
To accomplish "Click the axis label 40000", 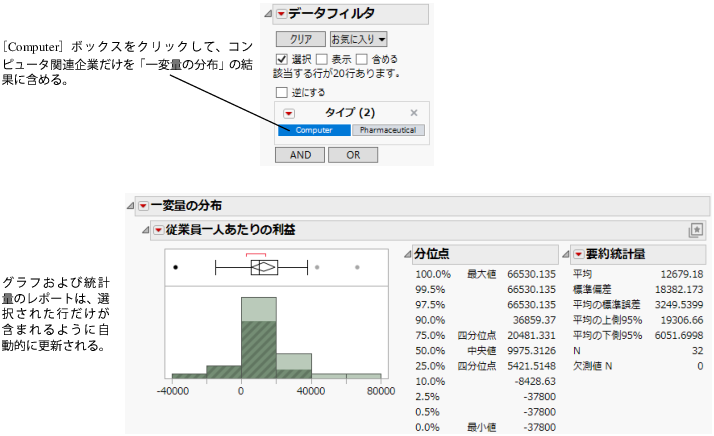I will (x=311, y=391).
